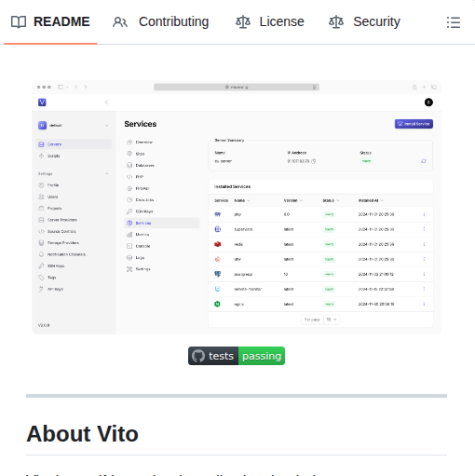Screen dimensions: 475x476
Task: Click the browser forward arrow in the screenshot
Action: (86, 87)
